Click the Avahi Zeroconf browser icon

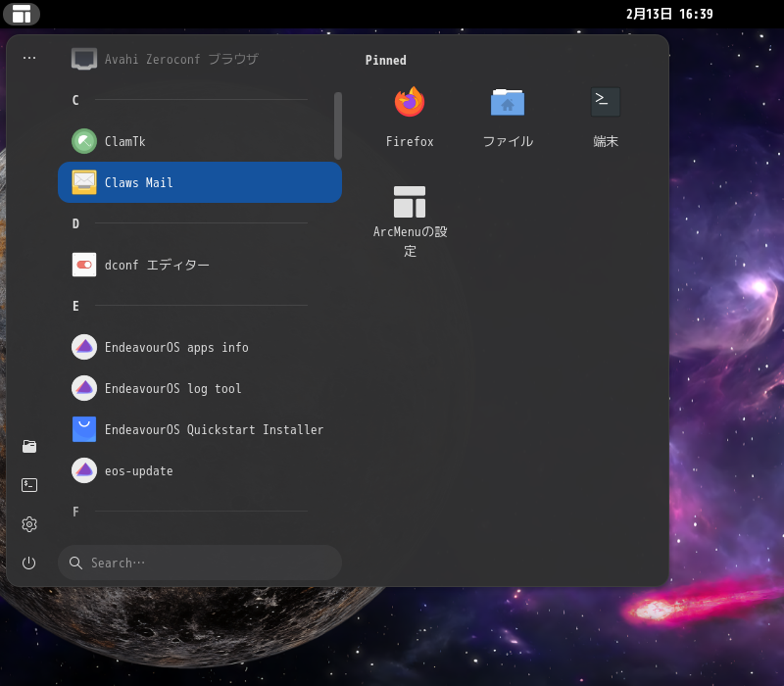pyautogui.click(x=84, y=59)
